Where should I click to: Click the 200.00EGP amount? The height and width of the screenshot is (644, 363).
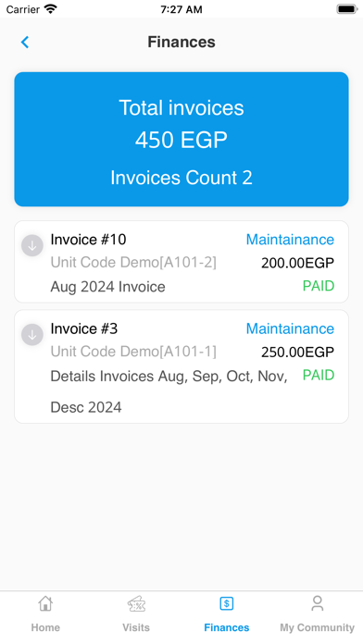tap(297, 263)
